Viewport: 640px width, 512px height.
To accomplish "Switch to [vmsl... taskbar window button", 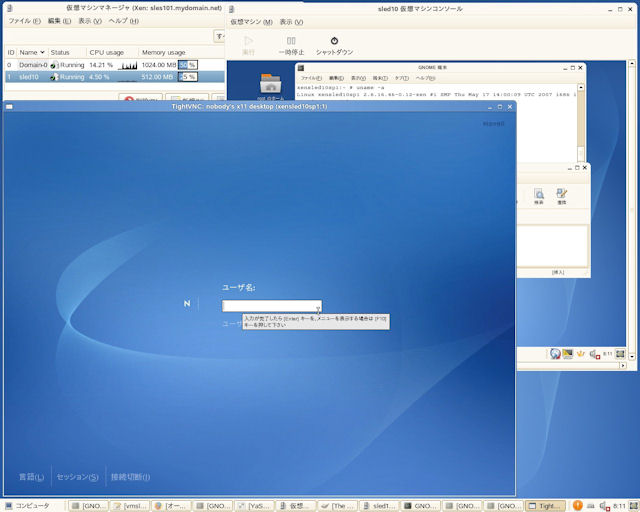I will point(130,506).
